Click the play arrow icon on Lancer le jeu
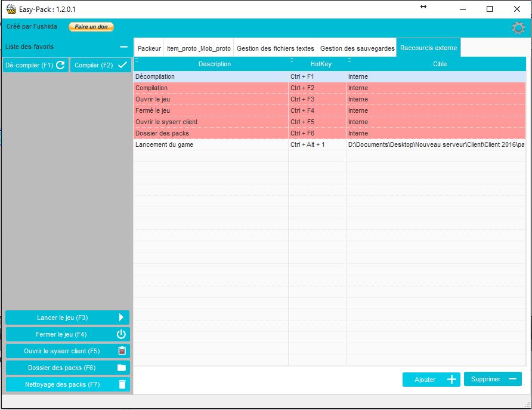Viewport: 532px width, 410px height. coord(121,317)
